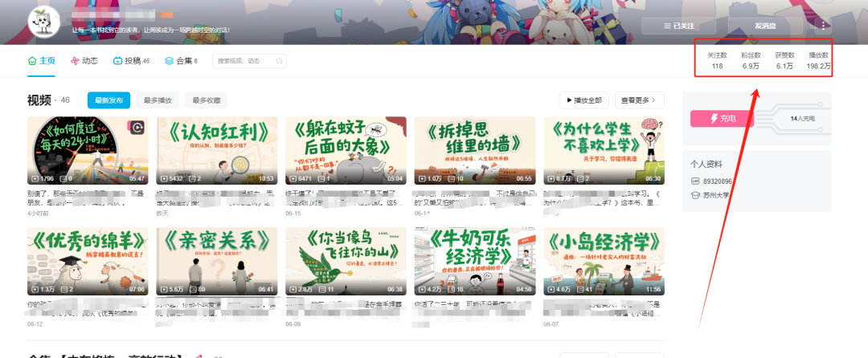Open the 《亲密关系》 video thumbnail
This screenshot has width=868, height=358.
216,262
